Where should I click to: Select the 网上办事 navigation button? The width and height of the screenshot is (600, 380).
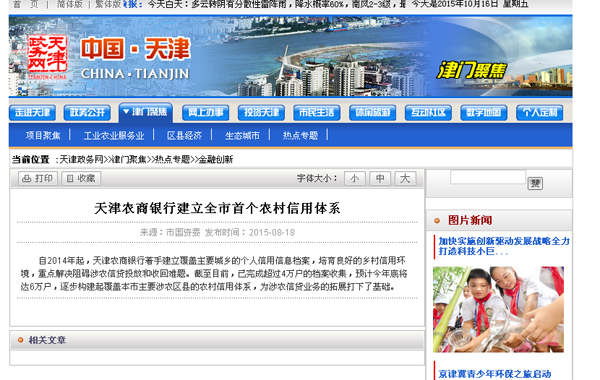tap(205, 113)
